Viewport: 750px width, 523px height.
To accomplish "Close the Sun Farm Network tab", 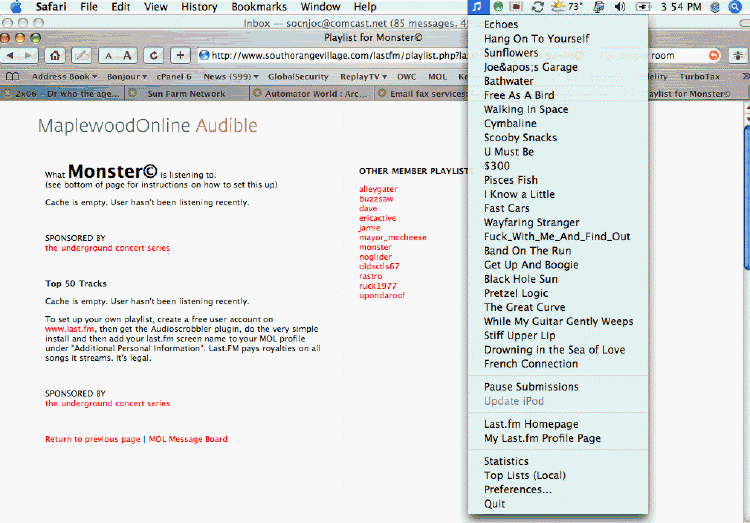I will [x=132, y=93].
